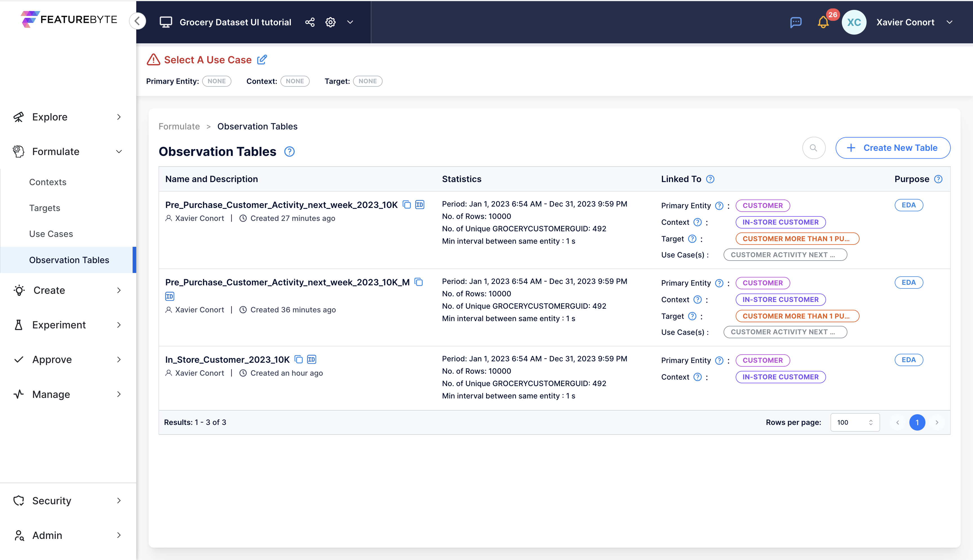Open Rows per page 100 dropdown
The height and width of the screenshot is (560, 973).
(x=855, y=422)
